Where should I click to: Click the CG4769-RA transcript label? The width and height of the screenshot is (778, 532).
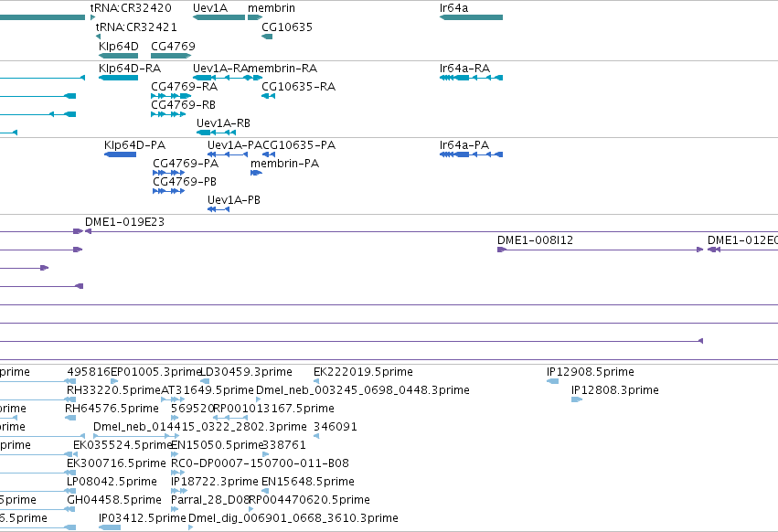pyautogui.click(x=184, y=86)
